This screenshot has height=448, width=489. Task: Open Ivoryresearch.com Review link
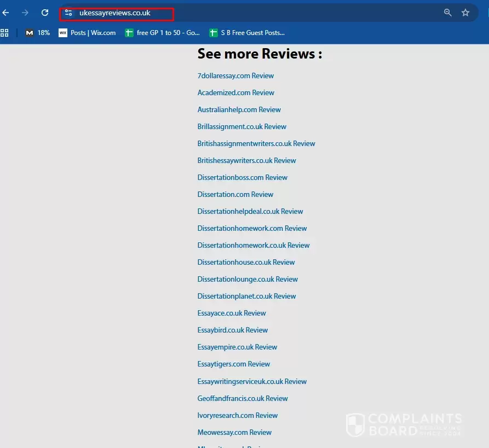click(x=238, y=416)
